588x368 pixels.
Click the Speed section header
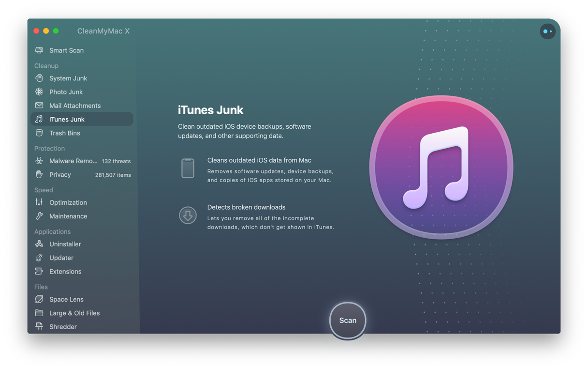(44, 190)
